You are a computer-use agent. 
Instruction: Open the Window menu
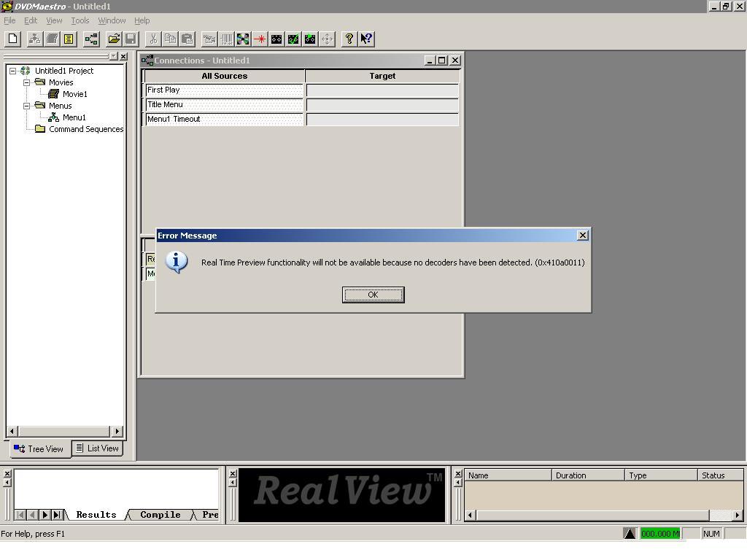(112, 20)
